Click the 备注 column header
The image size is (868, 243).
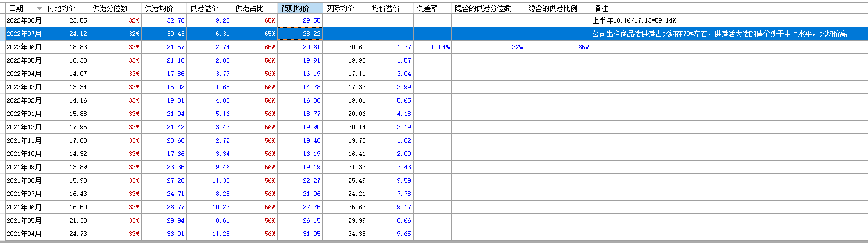(729, 9)
